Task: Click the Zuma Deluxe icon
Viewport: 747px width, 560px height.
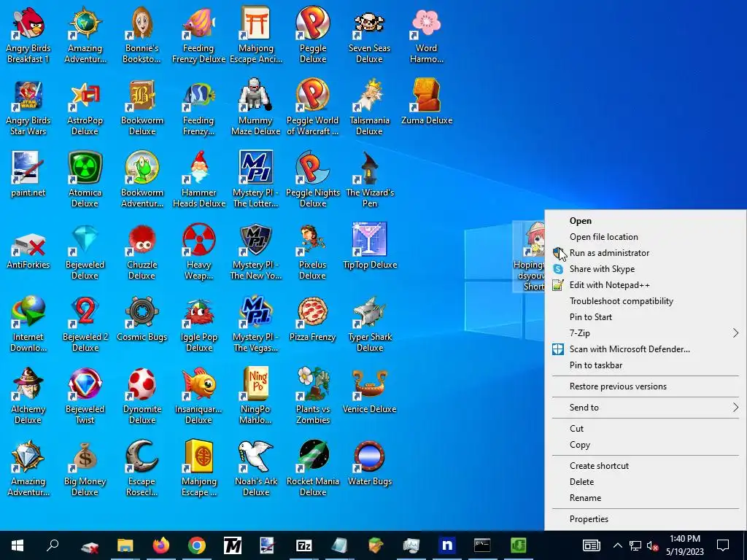Action: click(x=426, y=96)
